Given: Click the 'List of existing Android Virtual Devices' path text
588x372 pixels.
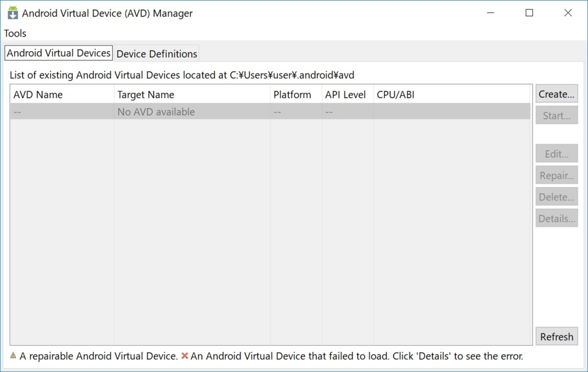Looking at the screenshot, I should pyautogui.click(x=182, y=75).
